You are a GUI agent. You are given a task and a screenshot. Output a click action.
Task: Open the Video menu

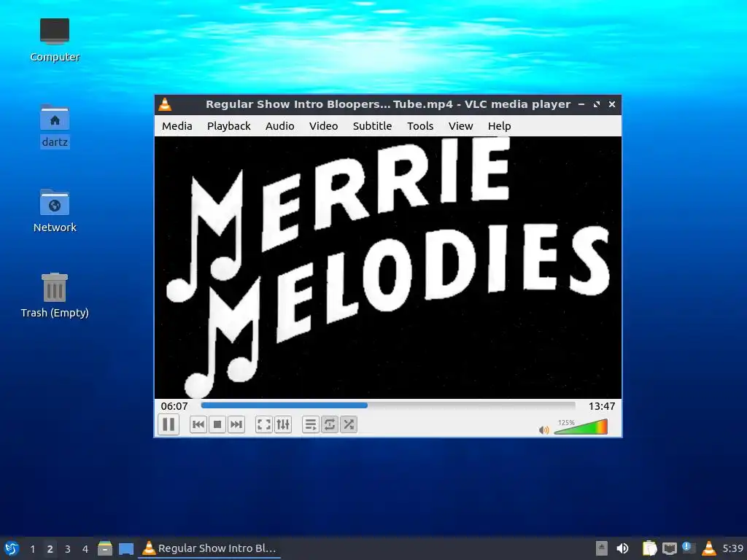point(323,126)
